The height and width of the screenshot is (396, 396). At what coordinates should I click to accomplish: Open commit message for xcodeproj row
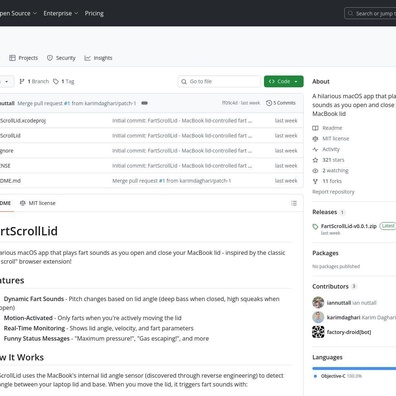pyautogui.click(x=182, y=121)
